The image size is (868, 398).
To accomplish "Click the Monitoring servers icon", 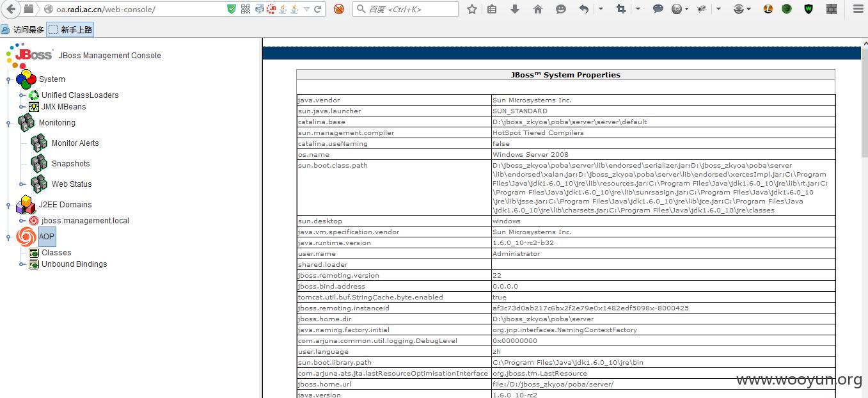I will [26, 123].
